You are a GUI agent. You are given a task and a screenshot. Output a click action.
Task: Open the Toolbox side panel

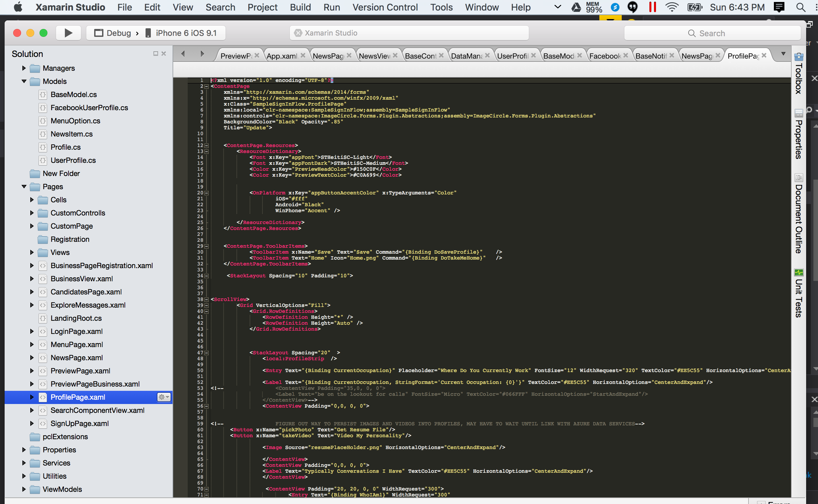tap(799, 74)
